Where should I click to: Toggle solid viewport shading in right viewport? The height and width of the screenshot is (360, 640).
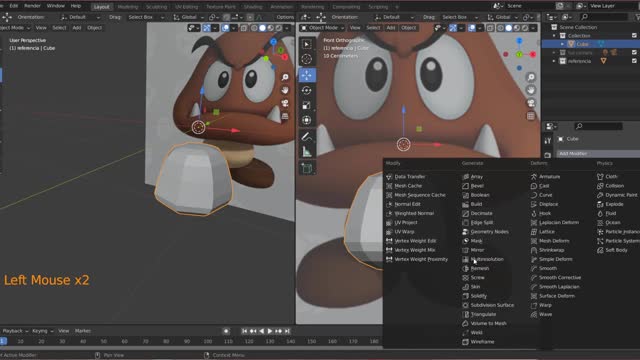point(509,28)
